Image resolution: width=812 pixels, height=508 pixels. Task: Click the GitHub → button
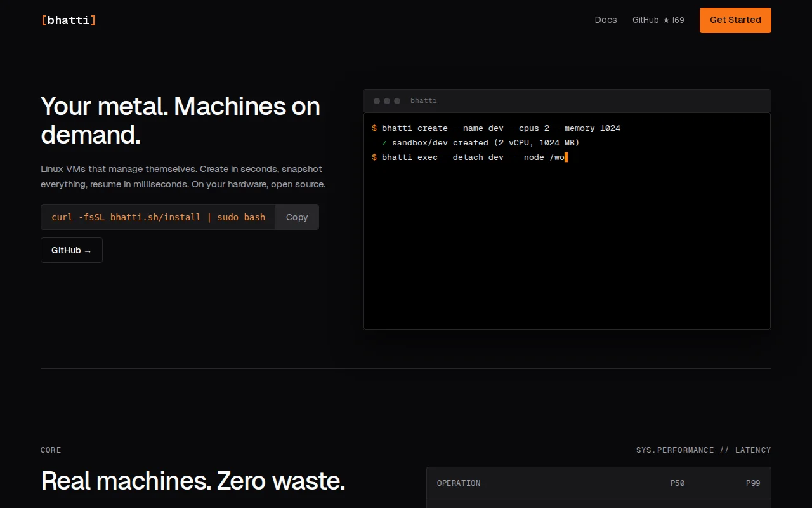[72, 250]
